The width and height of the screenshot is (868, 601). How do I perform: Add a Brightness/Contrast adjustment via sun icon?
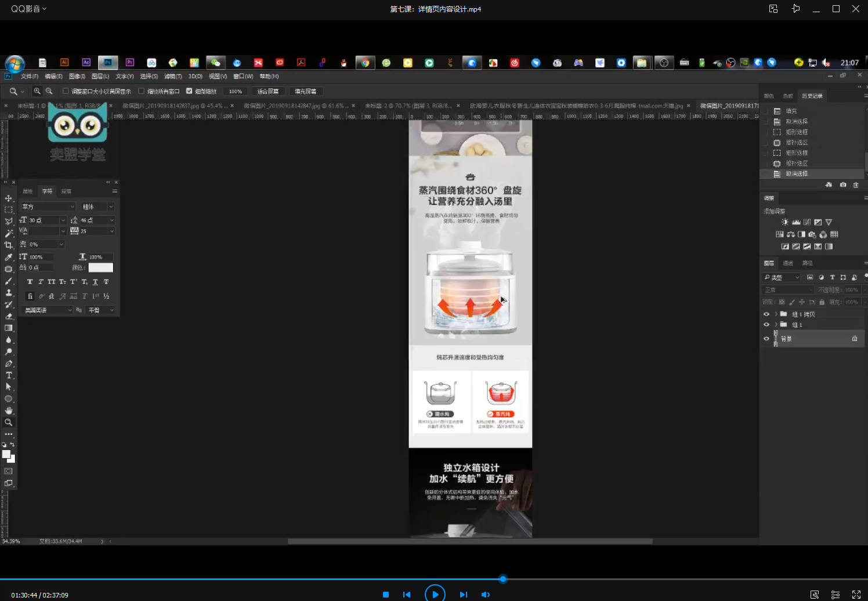(785, 222)
